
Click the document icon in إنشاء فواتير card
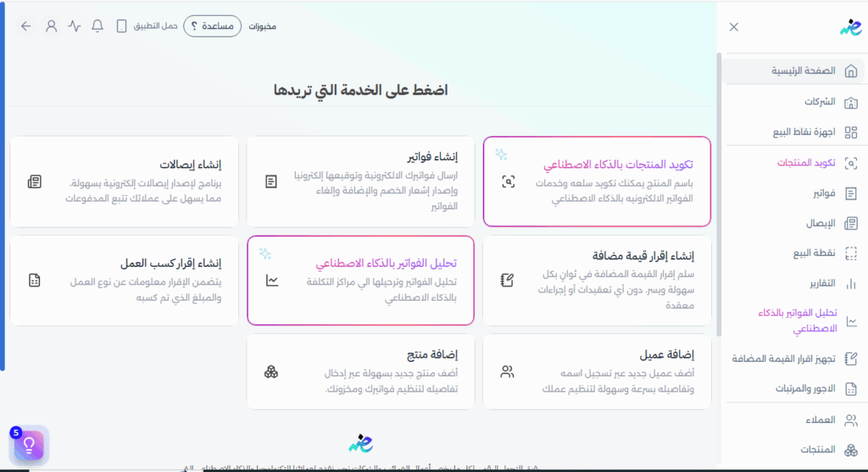pyautogui.click(x=271, y=181)
